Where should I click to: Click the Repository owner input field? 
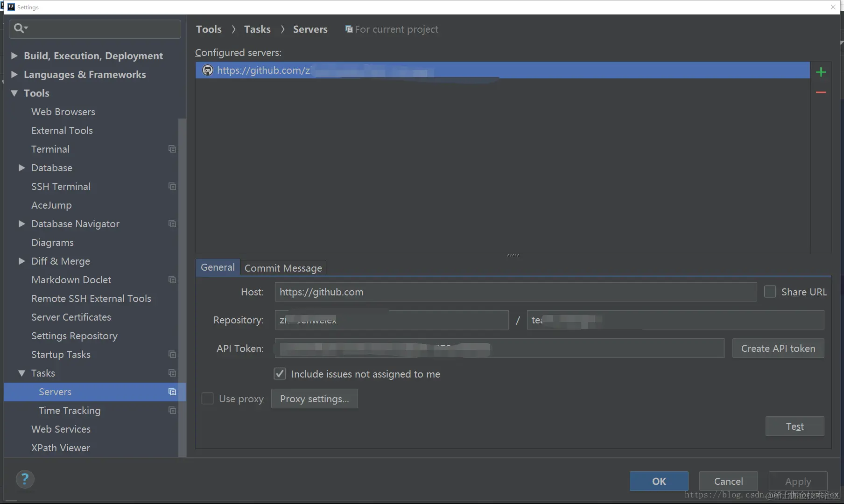pyautogui.click(x=392, y=320)
